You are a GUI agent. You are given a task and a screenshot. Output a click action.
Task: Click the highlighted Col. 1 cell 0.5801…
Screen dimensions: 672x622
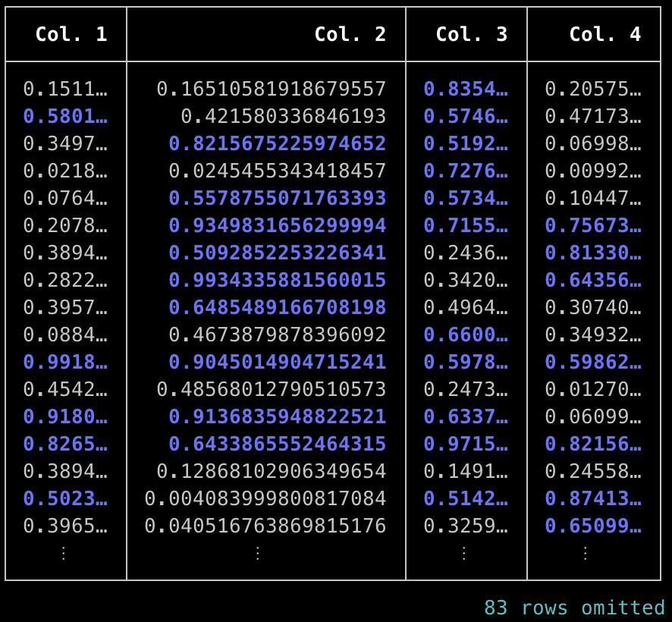65,117
